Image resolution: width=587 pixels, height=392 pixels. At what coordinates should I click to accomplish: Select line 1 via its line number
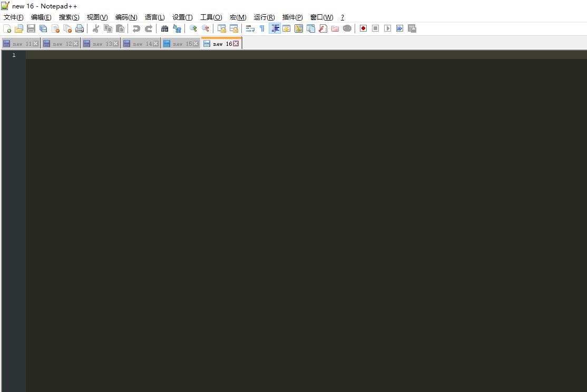(x=14, y=55)
